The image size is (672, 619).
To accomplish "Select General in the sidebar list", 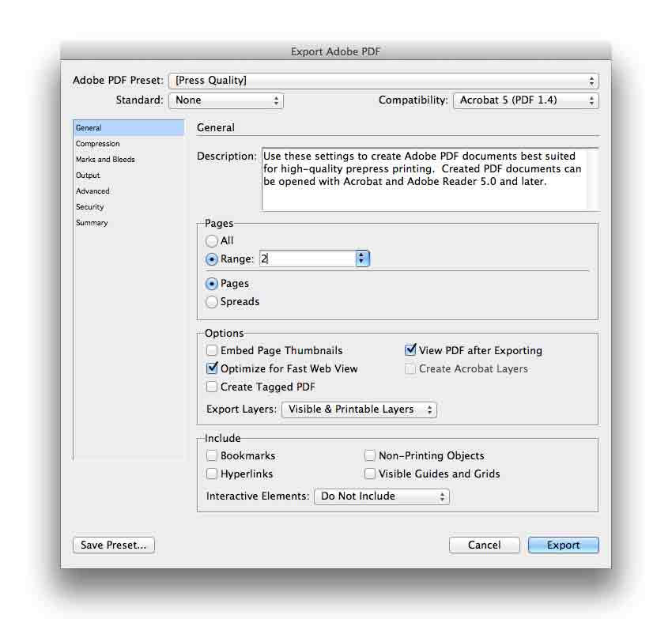I will [x=129, y=128].
